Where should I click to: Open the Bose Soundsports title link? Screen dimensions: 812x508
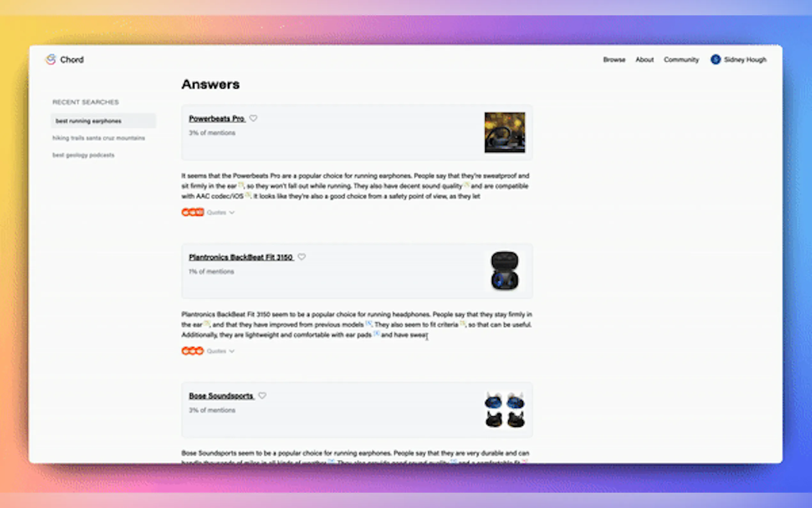[221, 396]
